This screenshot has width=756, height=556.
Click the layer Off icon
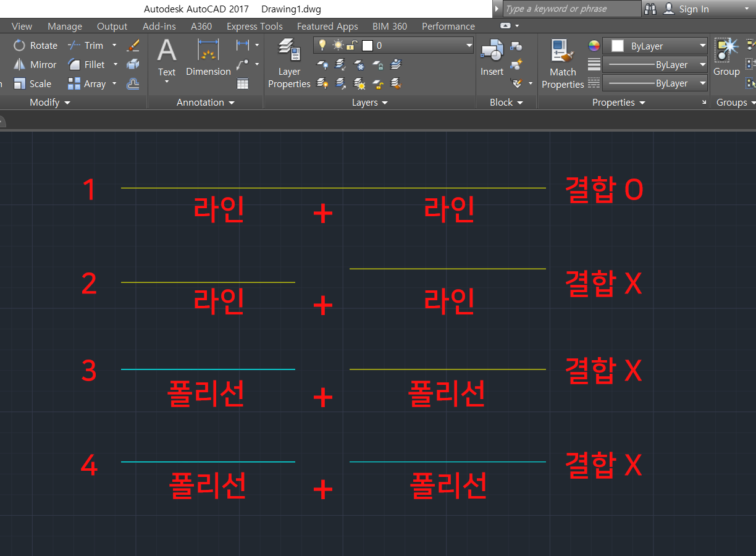coord(322,64)
